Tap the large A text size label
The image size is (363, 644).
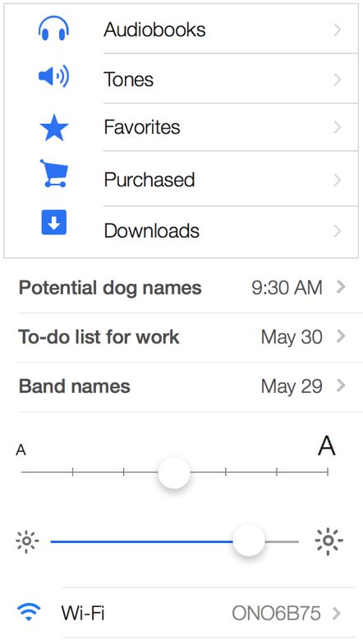point(326,445)
